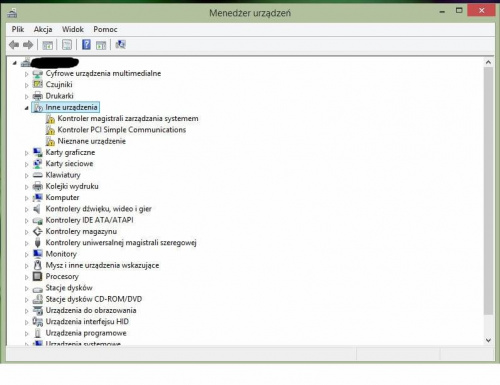Click the Komputer icon

(38, 197)
